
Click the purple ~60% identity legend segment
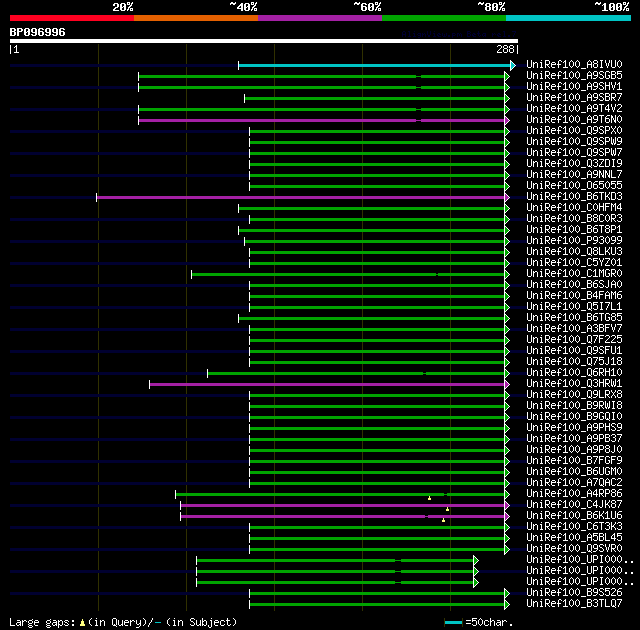[320, 18]
